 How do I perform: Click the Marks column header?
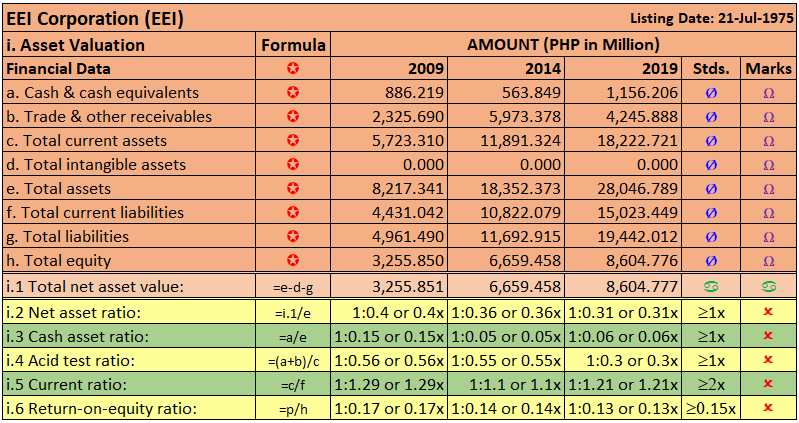click(x=768, y=69)
